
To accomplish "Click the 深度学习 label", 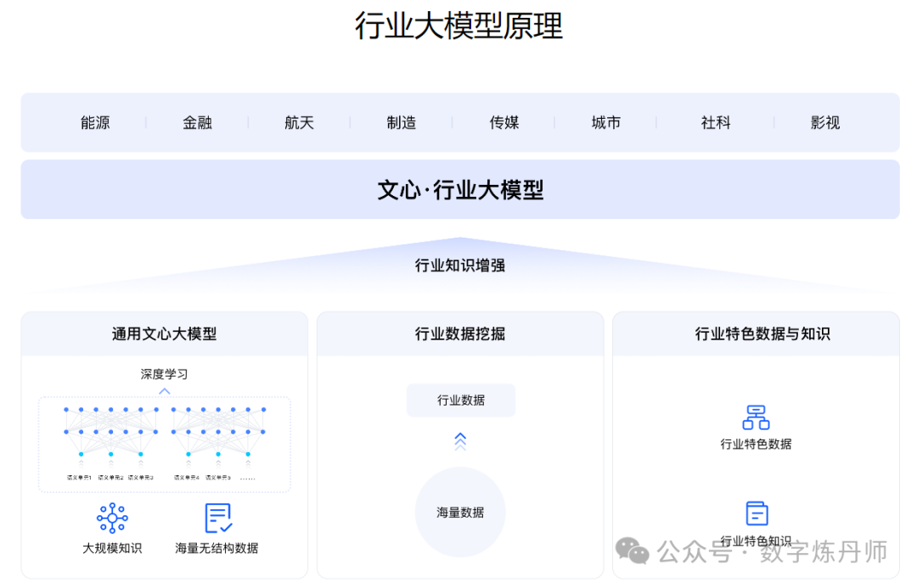I will [x=165, y=374].
